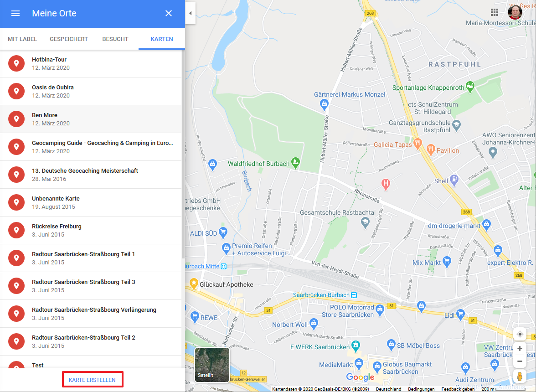Open the Ben More map
The width and height of the screenshot is (536, 392).
pyautogui.click(x=91, y=119)
